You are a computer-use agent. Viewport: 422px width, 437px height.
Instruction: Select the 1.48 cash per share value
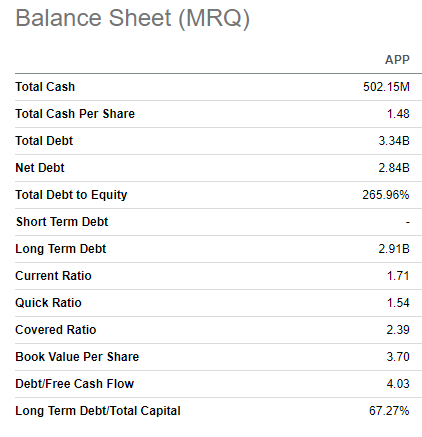tap(398, 114)
